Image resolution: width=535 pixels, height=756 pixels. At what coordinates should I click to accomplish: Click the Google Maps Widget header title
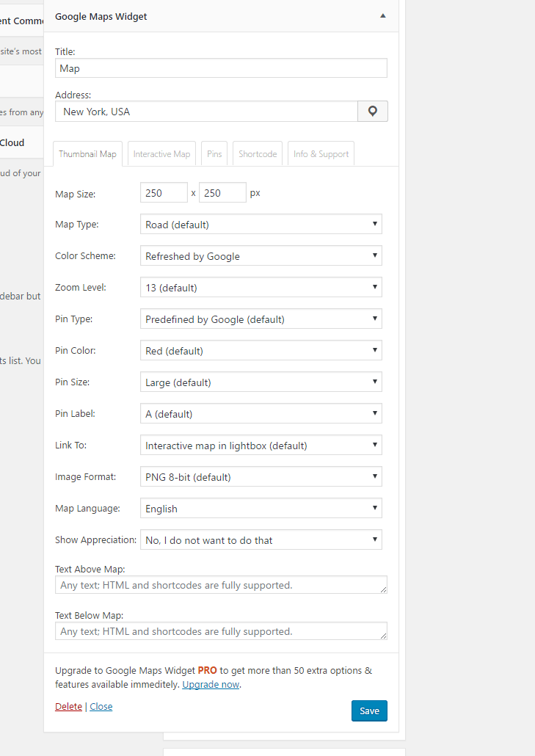click(x=101, y=16)
